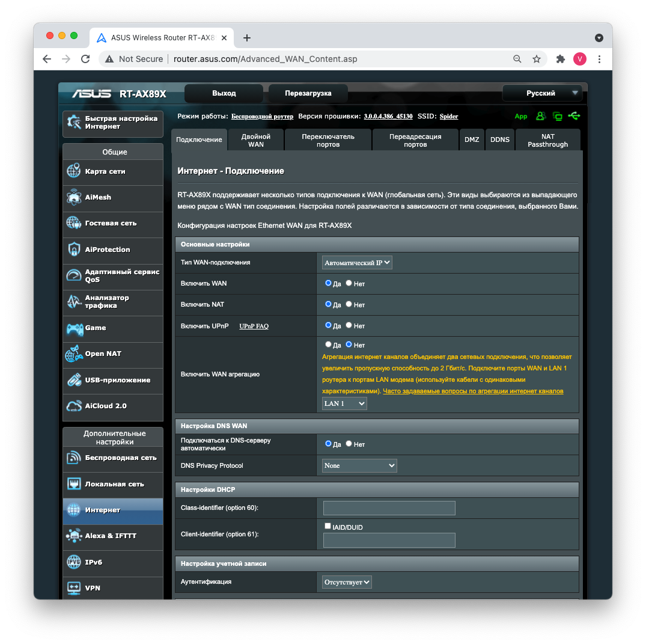Open the Аутентификация dropdown
The height and width of the screenshot is (644, 646).
[347, 582]
